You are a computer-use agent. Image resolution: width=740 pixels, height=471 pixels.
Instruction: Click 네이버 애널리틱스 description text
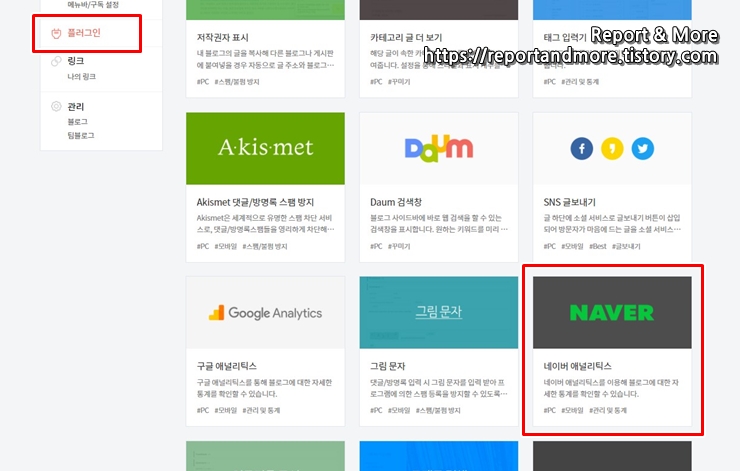tap(611, 388)
